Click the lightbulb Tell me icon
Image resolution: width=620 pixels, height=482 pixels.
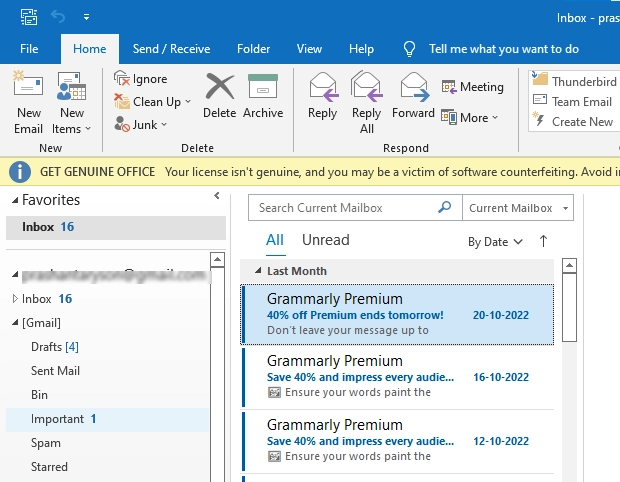point(409,49)
